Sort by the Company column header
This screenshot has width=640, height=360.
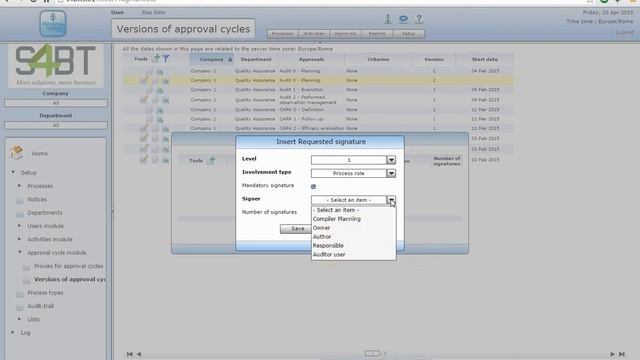pos(211,59)
